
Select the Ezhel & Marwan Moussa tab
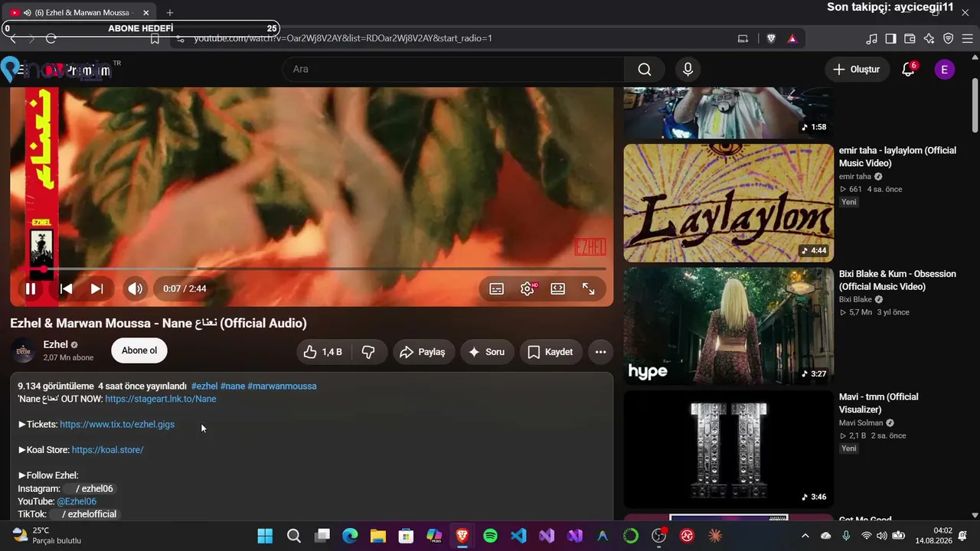(80, 12)
